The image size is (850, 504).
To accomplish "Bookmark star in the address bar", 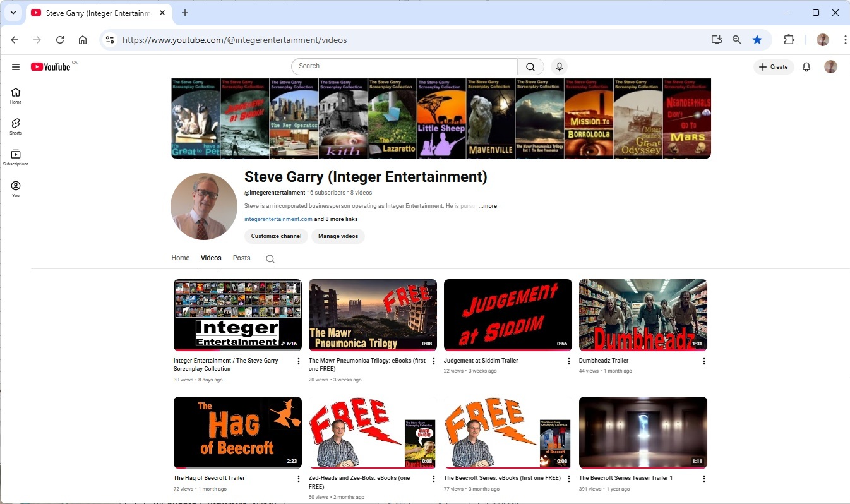I will pyautogui.click(x=757, y=40).
